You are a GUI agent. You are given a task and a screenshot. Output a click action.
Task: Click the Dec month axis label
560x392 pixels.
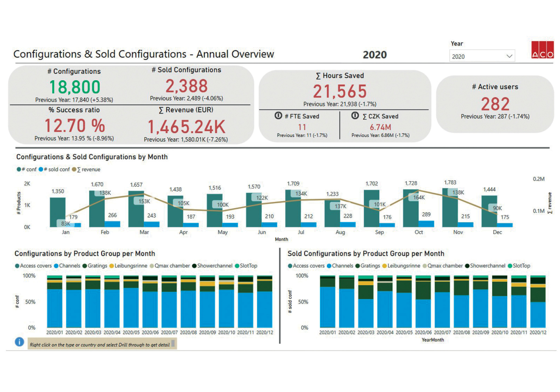[x=497, y=232]
